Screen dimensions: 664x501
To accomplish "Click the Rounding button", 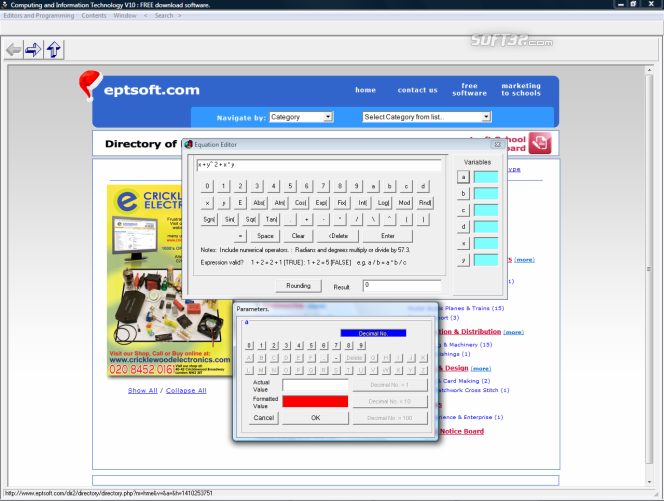I will pos(298,286).
